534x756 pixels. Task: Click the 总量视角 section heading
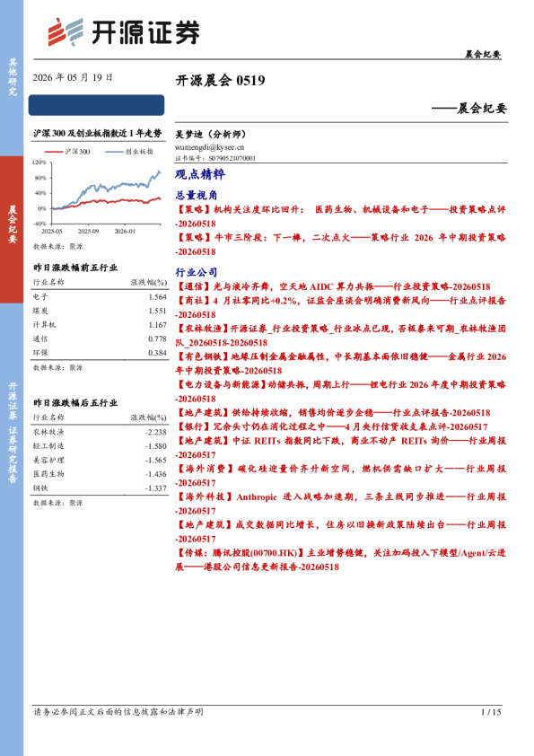pyautogui.click(x=197, y=195)
